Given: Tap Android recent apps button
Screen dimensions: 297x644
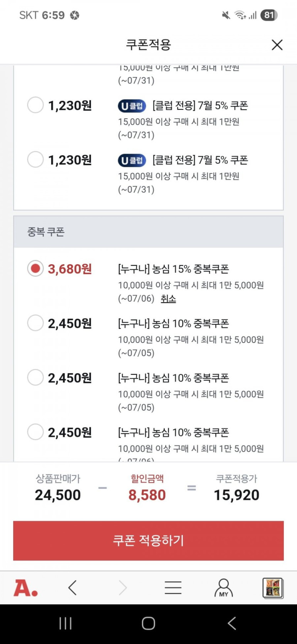Looking at the screenshot, I should click(65, 623).
